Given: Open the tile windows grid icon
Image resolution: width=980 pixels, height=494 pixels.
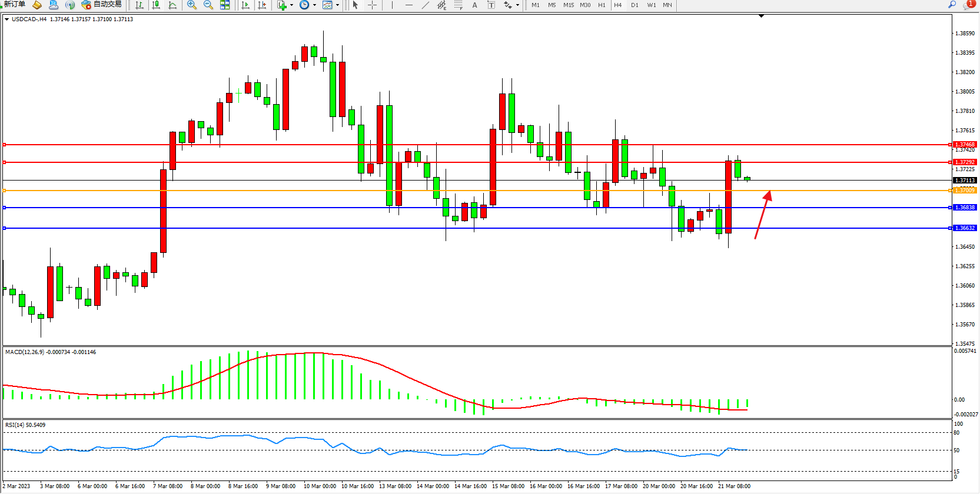Looking at the screenshot, I should coord(225,5).
